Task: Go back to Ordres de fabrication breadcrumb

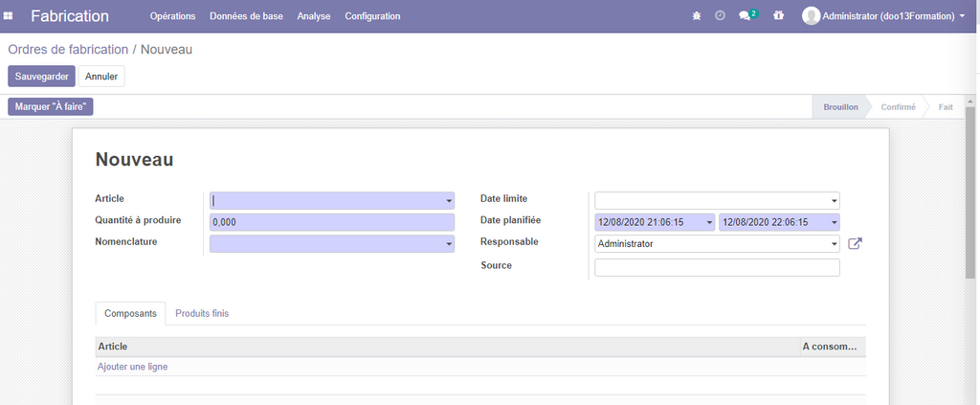Action: tap(68, 49)
